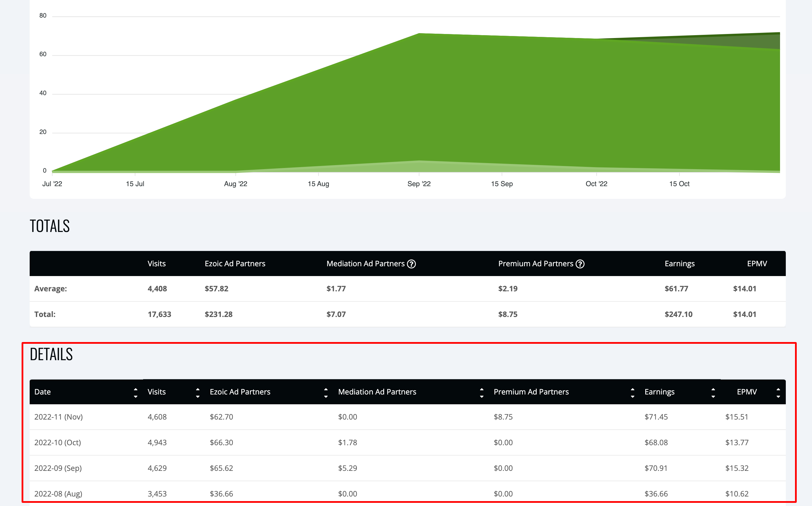Image resolution: width=812 pixels, height=506 pixels.
Task: Select the 2022-10 (Oct) date cell
Action: coord(58,443)
